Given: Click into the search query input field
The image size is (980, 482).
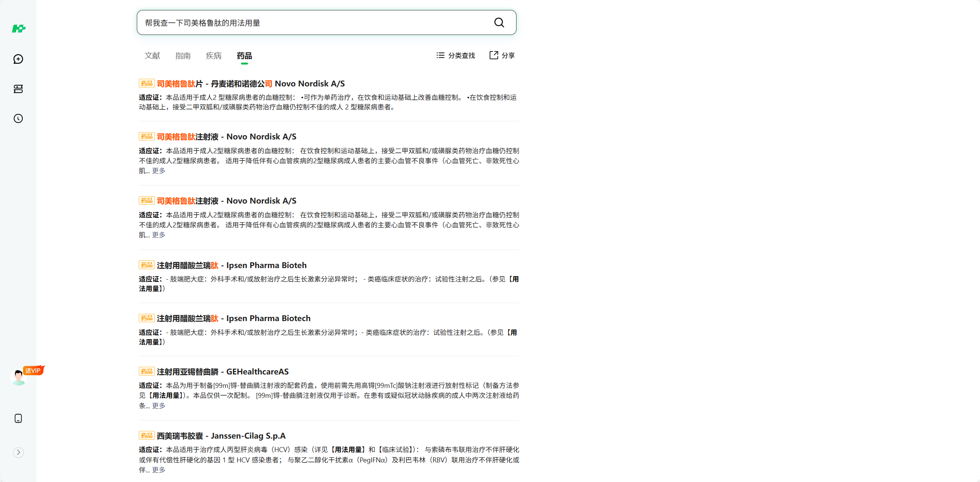Looking at the screenshot, I should coord(315,23).
